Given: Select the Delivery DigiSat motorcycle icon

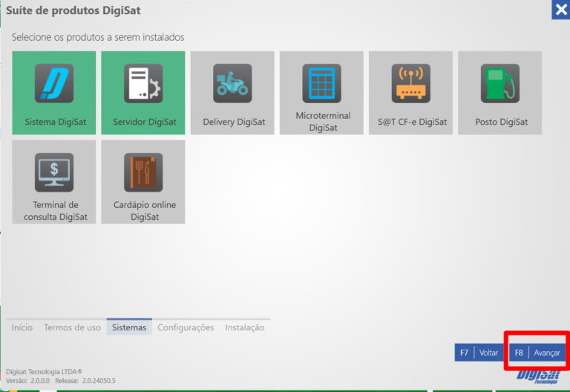Looking at the screenshot, I should pyautogui.click(x=232, y=83).
